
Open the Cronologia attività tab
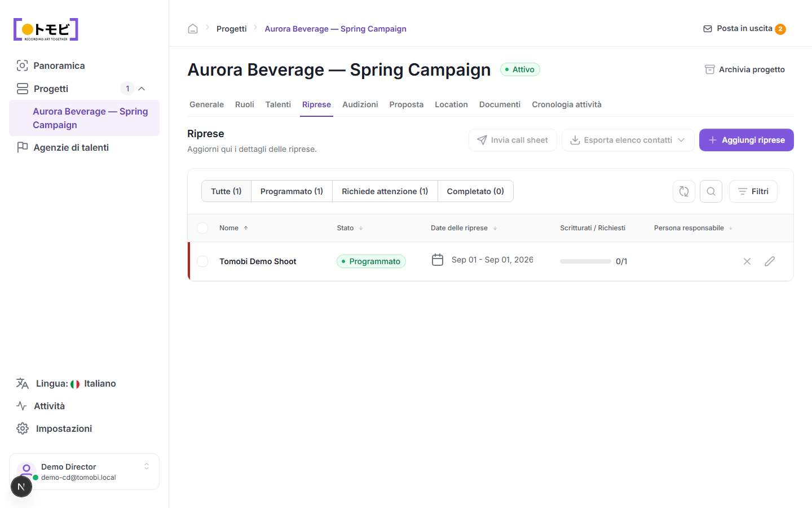pos(567,104)
